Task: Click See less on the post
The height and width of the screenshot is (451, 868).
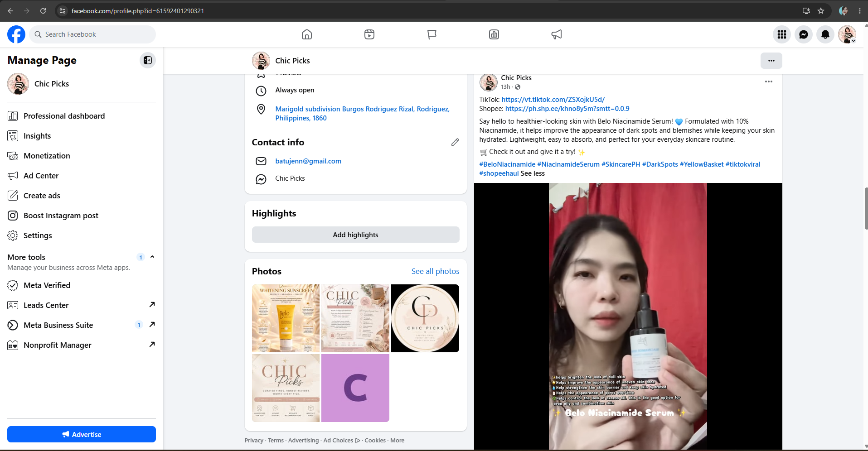Action: (533, 173)
